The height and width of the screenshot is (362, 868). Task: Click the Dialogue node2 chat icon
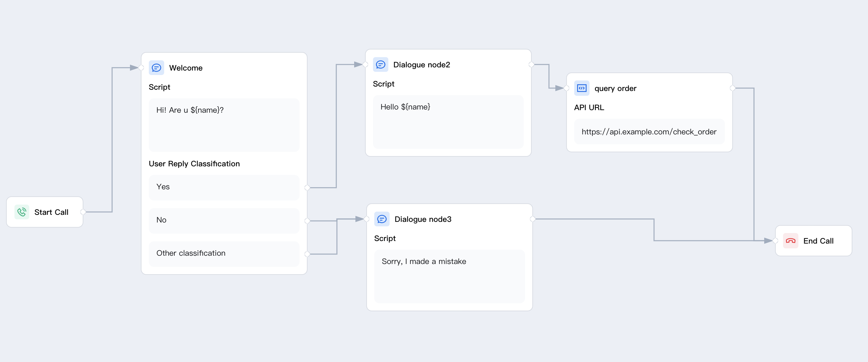[x=380, y=64]
